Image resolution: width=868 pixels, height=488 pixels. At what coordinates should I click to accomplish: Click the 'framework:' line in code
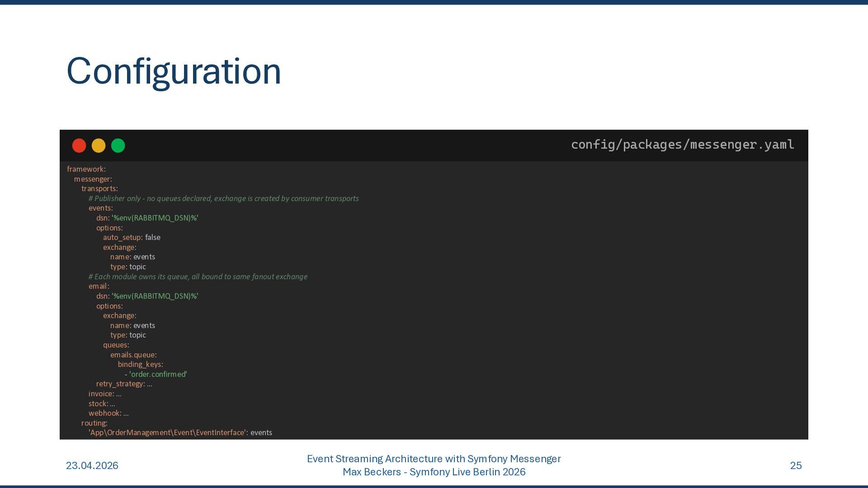point(86,169)
